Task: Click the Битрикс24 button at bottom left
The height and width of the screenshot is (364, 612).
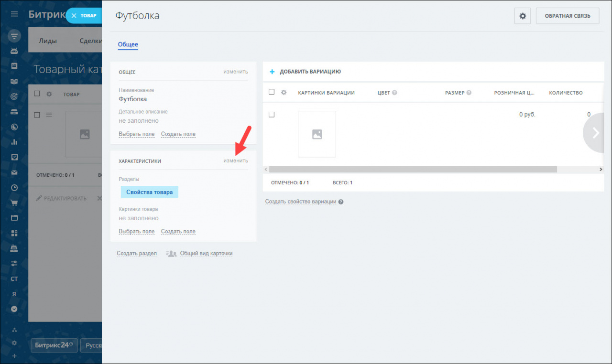Action: pos(54,345)
